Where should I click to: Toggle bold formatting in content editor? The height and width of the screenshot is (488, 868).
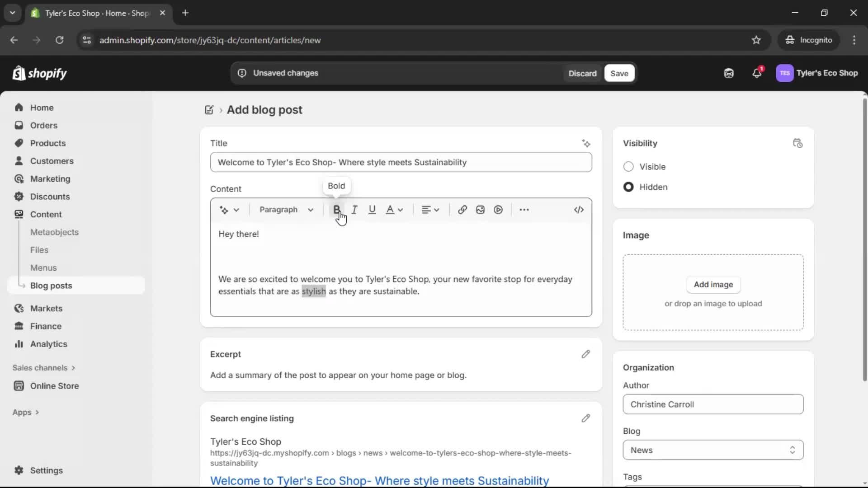336,209
